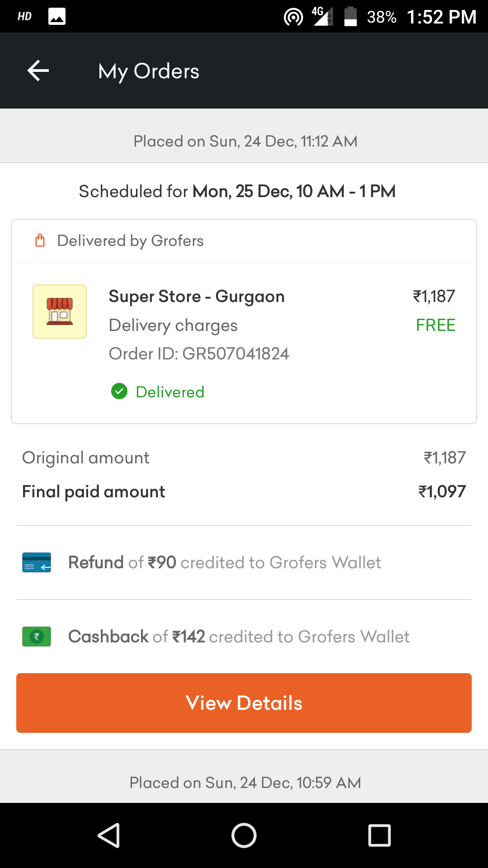
Task: Tap Order ID GR507041824 text
Action: tap(199, 354)
